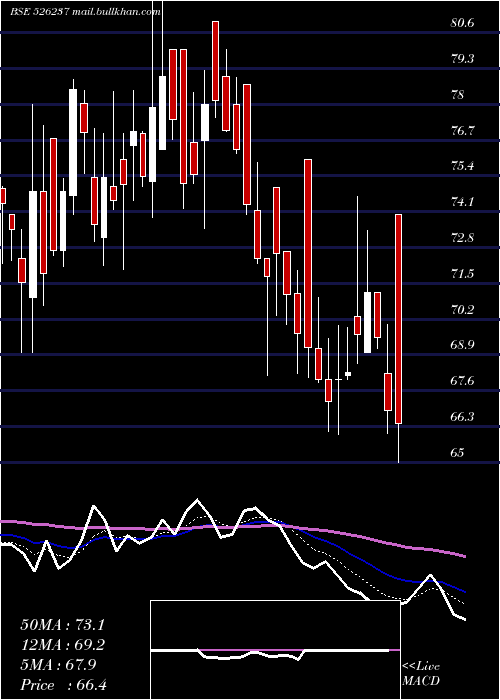Screen dimensions: 500x700
Task: Click the 72.8 price axis label
Action: (462, 238)
